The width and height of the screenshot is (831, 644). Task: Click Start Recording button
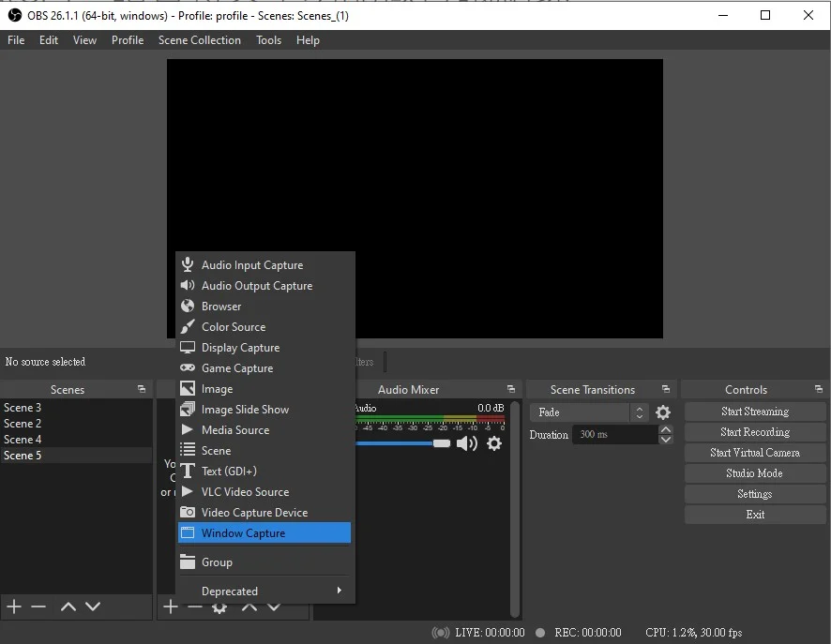(x=755, y=432)
